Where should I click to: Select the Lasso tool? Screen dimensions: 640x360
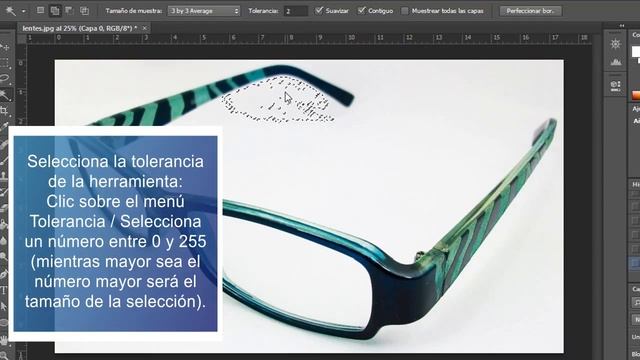pos(4,78)
